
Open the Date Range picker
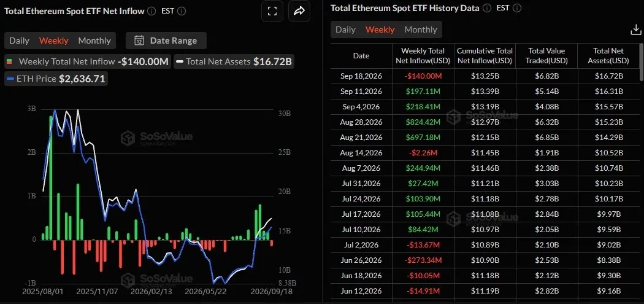click(x=166, y=41)
